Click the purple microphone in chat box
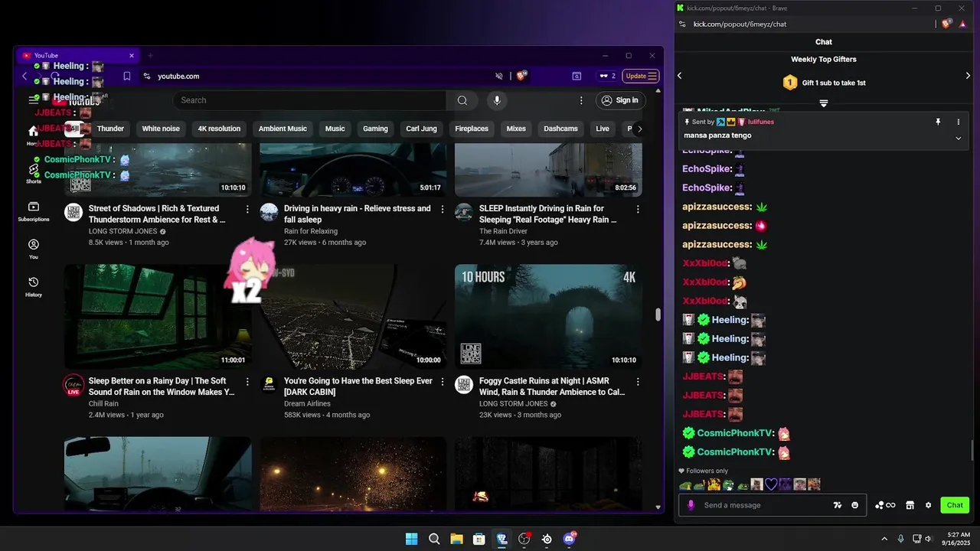The width and height of the screenshot is (980, 551). [691, 505]
